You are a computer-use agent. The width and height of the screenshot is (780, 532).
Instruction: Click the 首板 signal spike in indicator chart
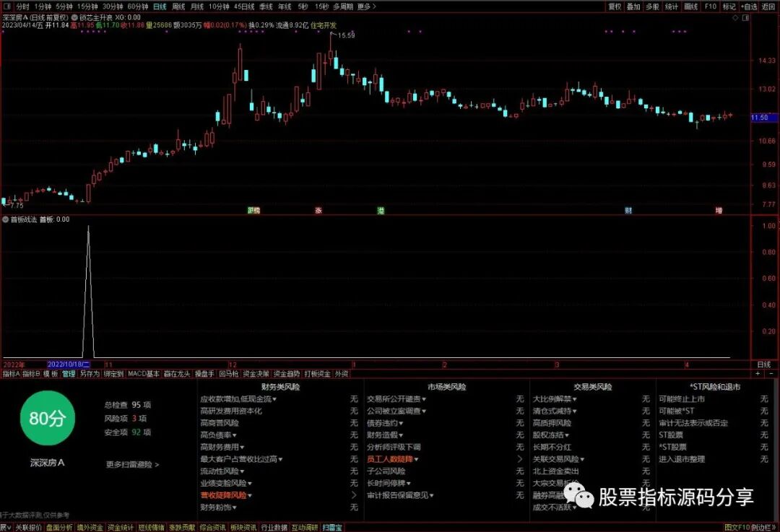[89, 291]
